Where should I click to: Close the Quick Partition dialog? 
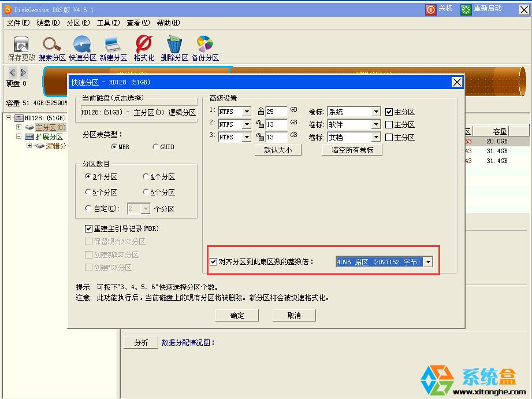click(x=457, y=82)
